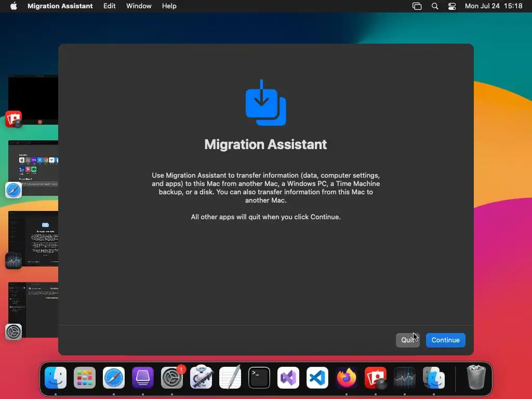Open the Help menu
This screenshot has height=399, width=532.
click(169, 6)
